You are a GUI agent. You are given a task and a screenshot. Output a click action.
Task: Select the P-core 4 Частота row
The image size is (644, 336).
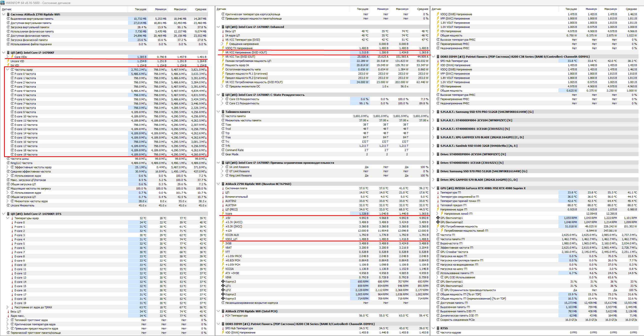point(25,91)
